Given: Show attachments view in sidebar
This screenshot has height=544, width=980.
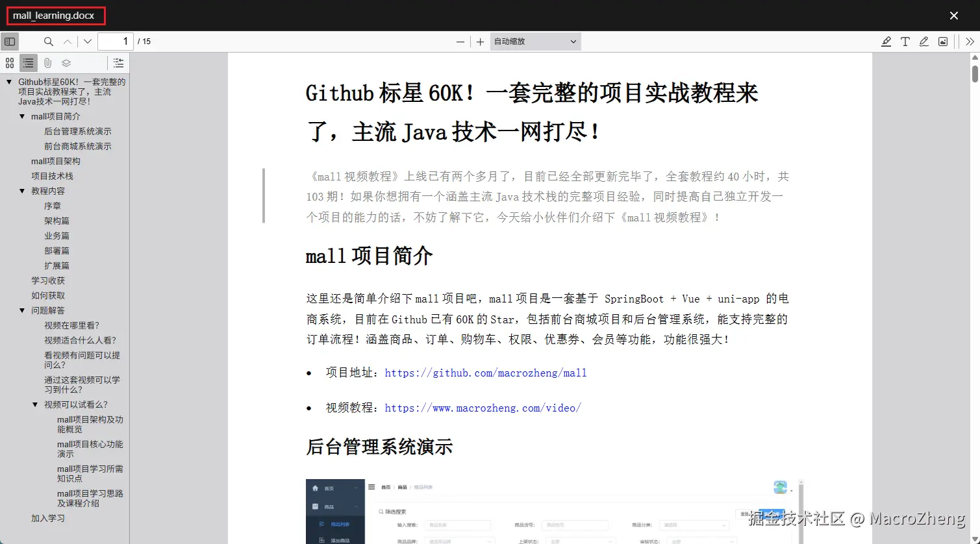Looking at the screenshot, I should point(47,63).
